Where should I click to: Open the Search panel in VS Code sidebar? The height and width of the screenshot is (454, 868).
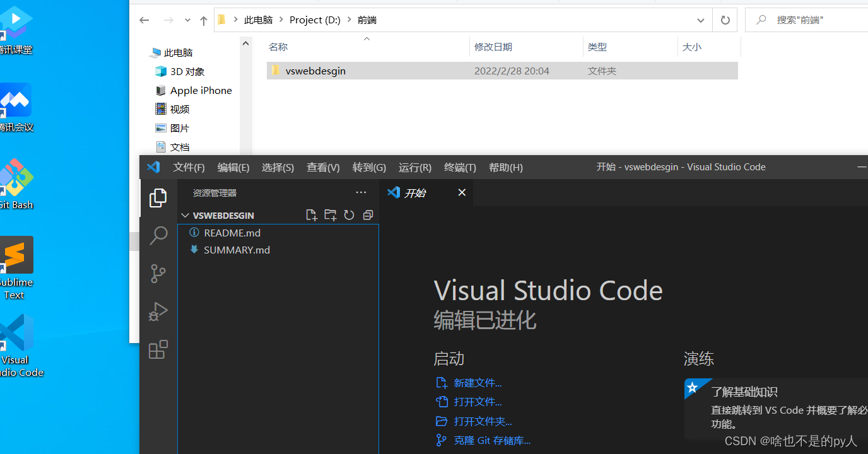click(158, 235)
